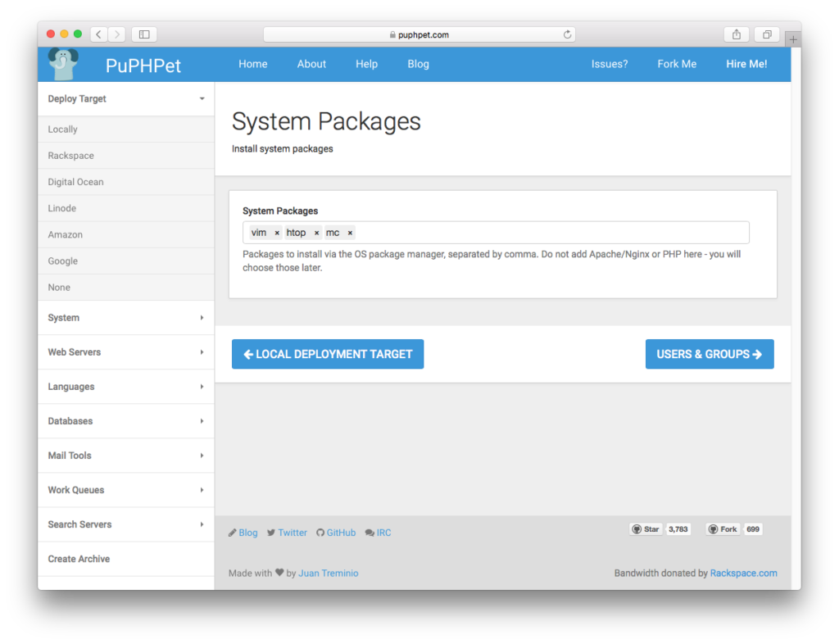Expand the Work Queues section
The width and height of the screenshot is (839, 644).
tap(126, 490)
